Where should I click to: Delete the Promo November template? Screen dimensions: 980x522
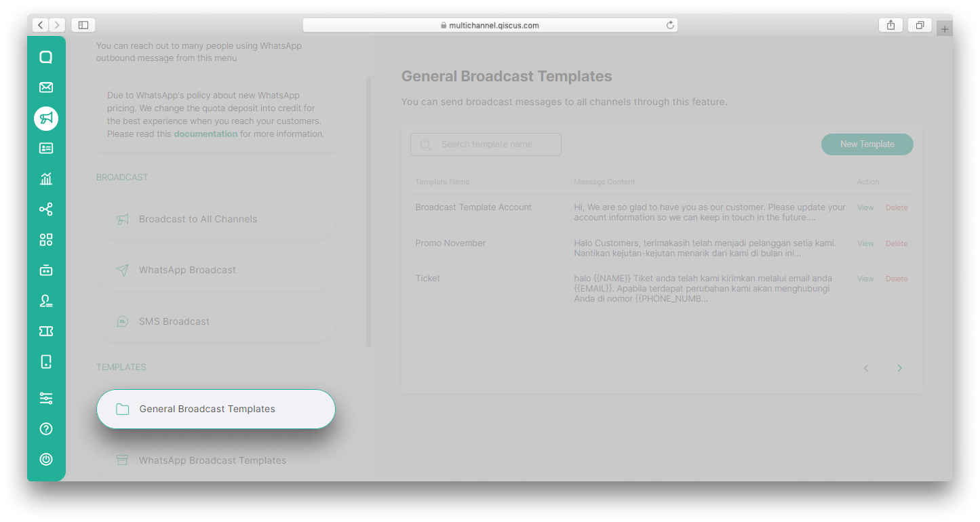pyautogui.click(x=897, y=243)
